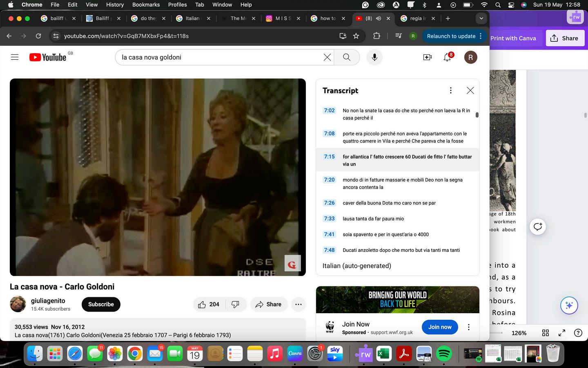Click the WWF Join now ad button
This screenshot has height=368, width=588.
coord(440,327)
